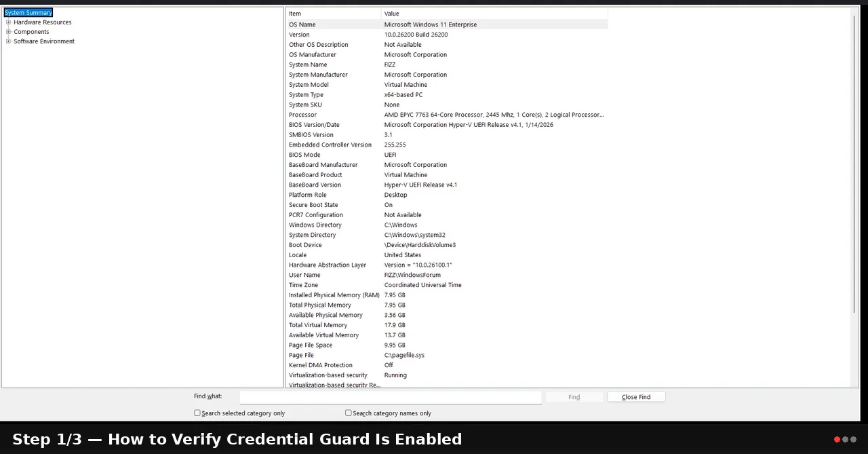Expand the Components tree node

[8, 32]
